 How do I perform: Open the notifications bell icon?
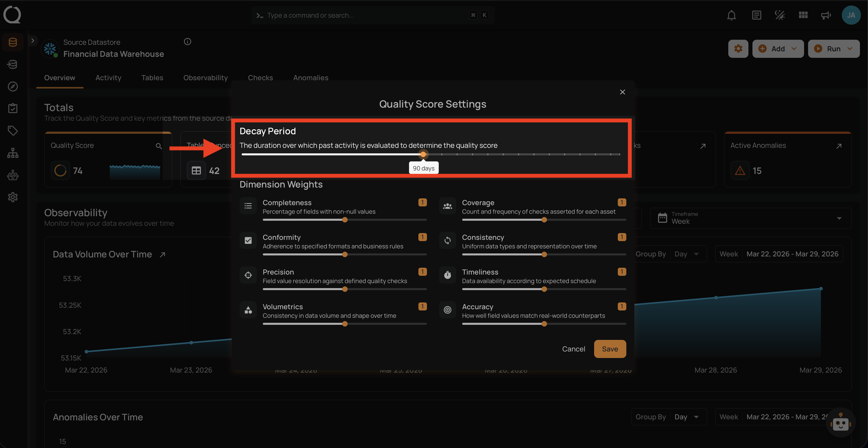tap(731, 15)
